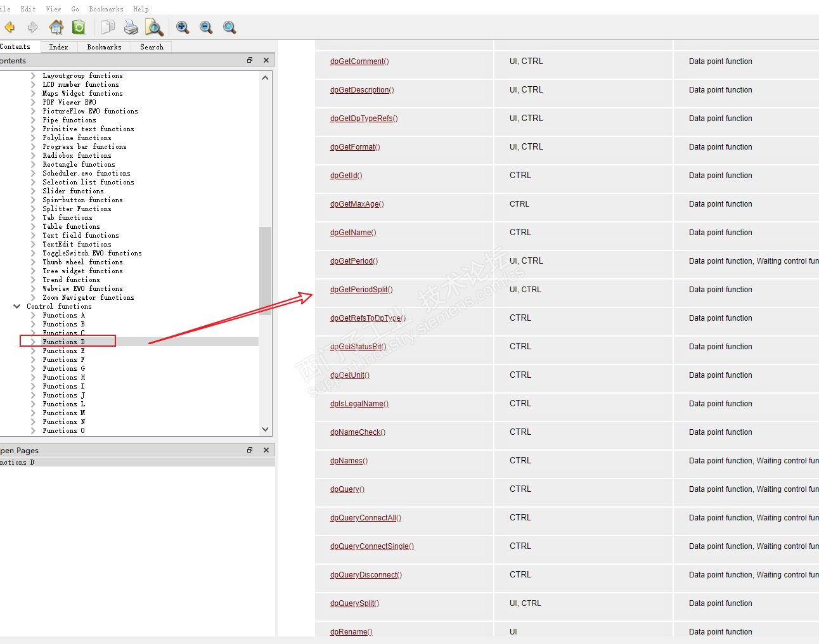This screenshot has width=819, height=644.
Task: Switch to the Index tab
Action: point(58,47)
